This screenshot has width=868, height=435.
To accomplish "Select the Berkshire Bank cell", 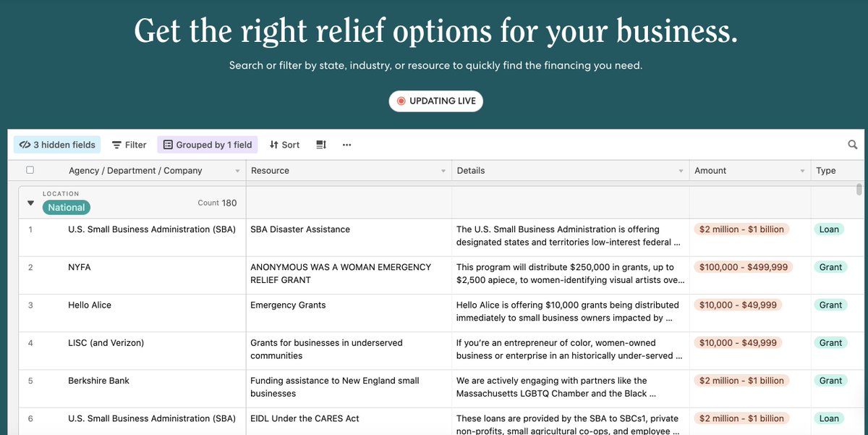I will coord(132,388).
